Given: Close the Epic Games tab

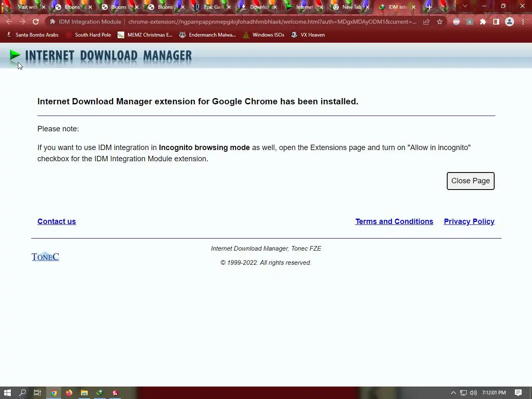Looking at the screenshot, I should 229,7.
